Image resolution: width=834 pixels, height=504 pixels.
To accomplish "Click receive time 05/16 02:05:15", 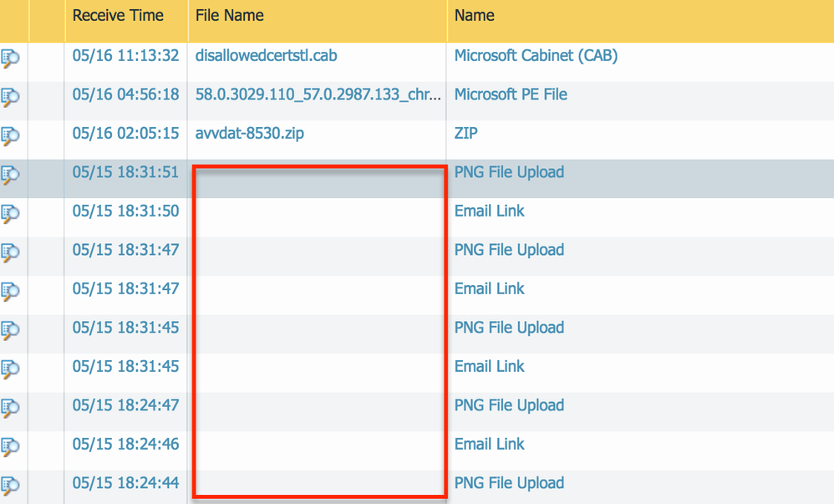I will (x=125, y=134).
